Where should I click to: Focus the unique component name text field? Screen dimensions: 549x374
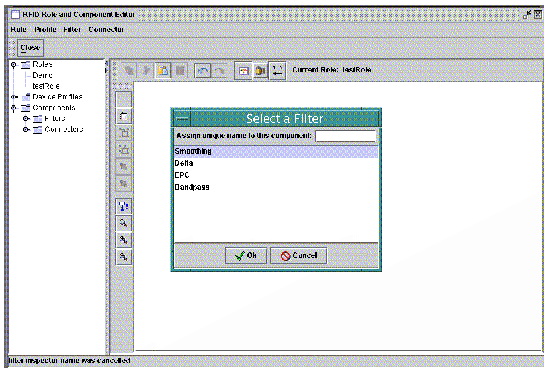point(346,136)
